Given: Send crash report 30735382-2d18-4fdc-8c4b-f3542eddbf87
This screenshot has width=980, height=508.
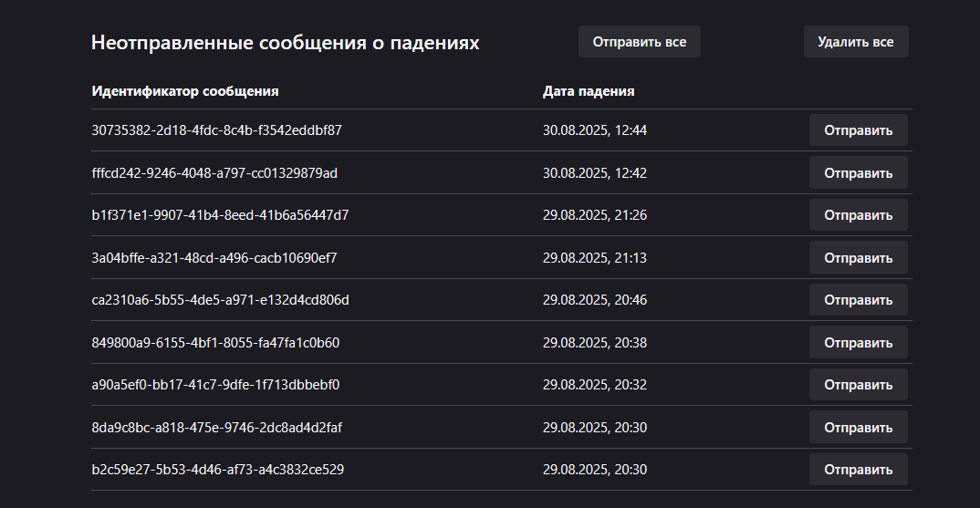Looking at the screenshot, I should tap(858, 130).
